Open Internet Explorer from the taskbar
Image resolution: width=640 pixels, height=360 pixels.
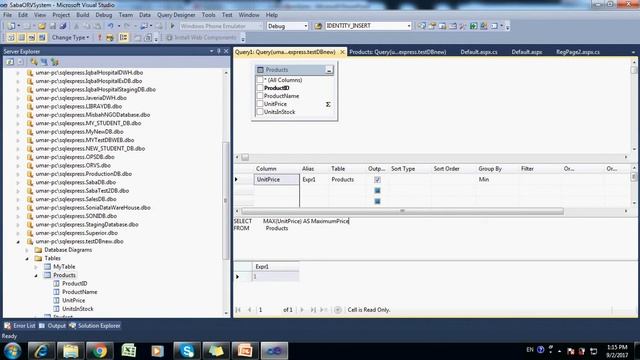[41, 351]
